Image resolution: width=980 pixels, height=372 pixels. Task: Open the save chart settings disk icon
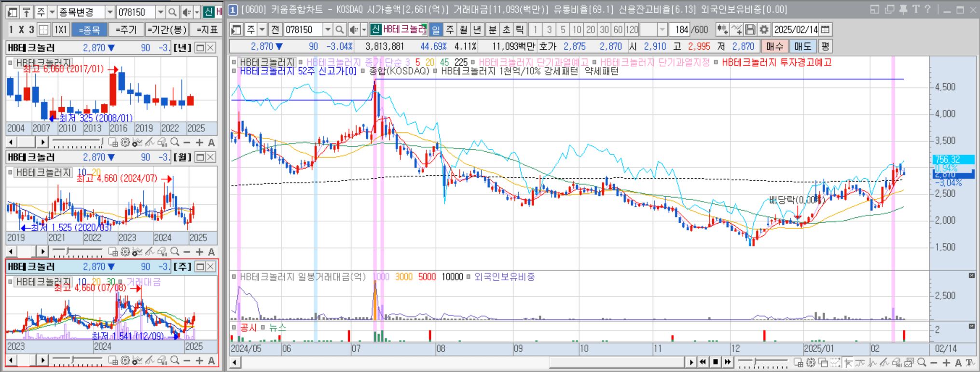point(750,30)
